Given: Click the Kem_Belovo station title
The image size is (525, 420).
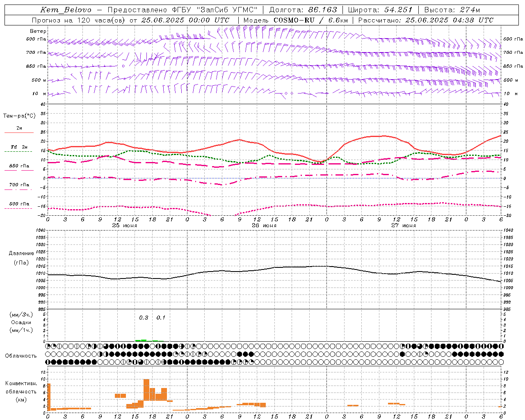Looking at the screenshot, I should coord(66,10).
